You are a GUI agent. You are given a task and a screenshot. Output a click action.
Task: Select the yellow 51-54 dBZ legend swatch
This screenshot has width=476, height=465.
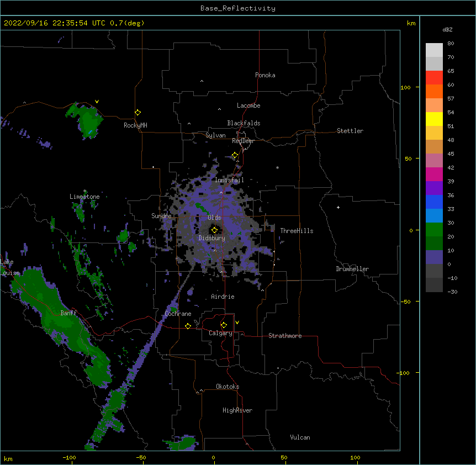pyautogui.click(x=434, y=119)
